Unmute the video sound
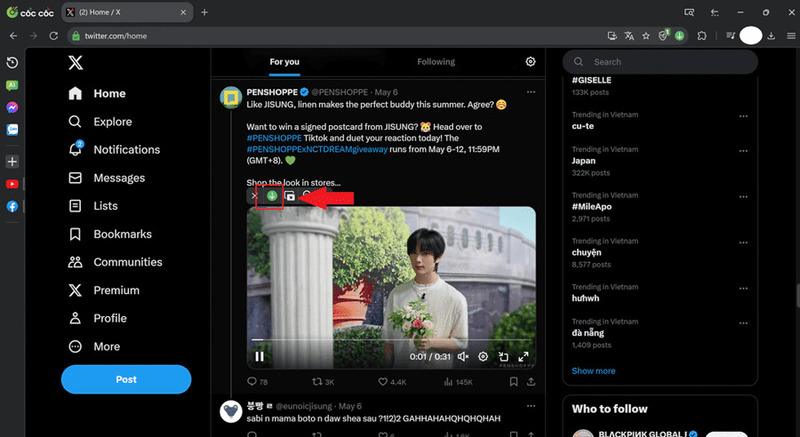This screenshot has height=437, width=800. click(x=463, y=356)
